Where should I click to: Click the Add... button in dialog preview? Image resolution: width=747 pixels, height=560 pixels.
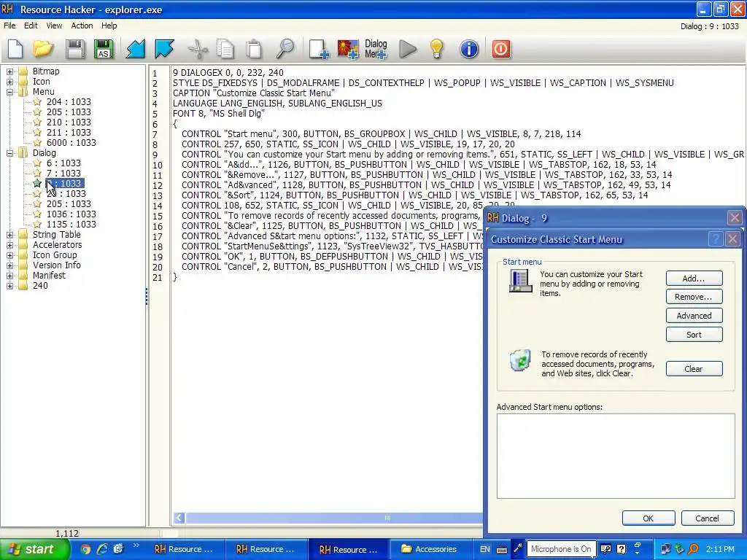tap(694, 279)
